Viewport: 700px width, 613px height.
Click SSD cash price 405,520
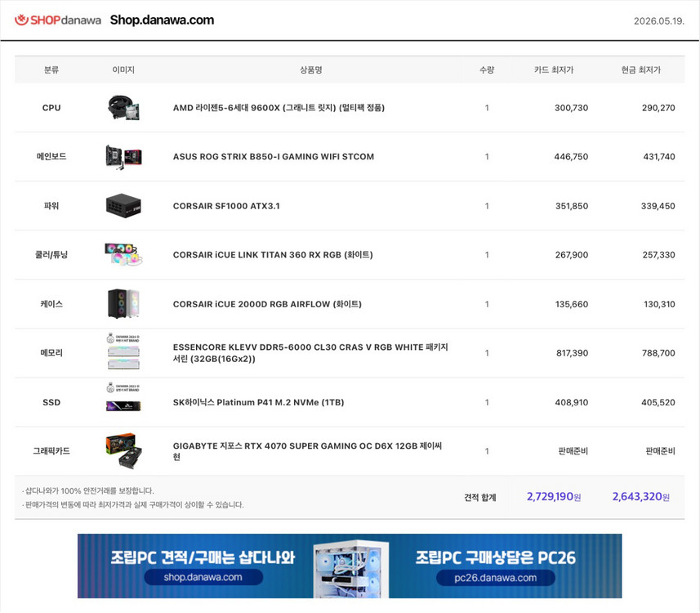[658, 402]
